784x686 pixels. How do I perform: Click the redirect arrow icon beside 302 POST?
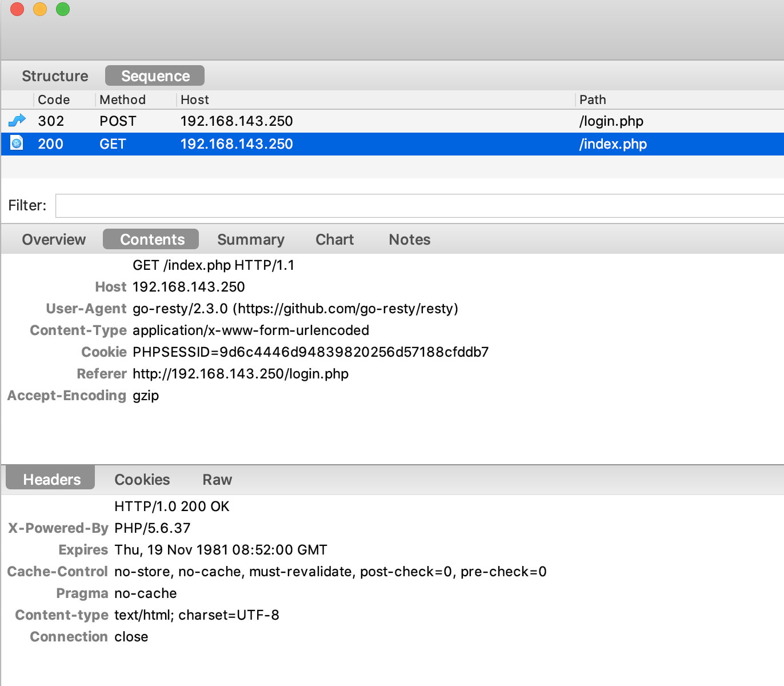(x=17, y=121)
